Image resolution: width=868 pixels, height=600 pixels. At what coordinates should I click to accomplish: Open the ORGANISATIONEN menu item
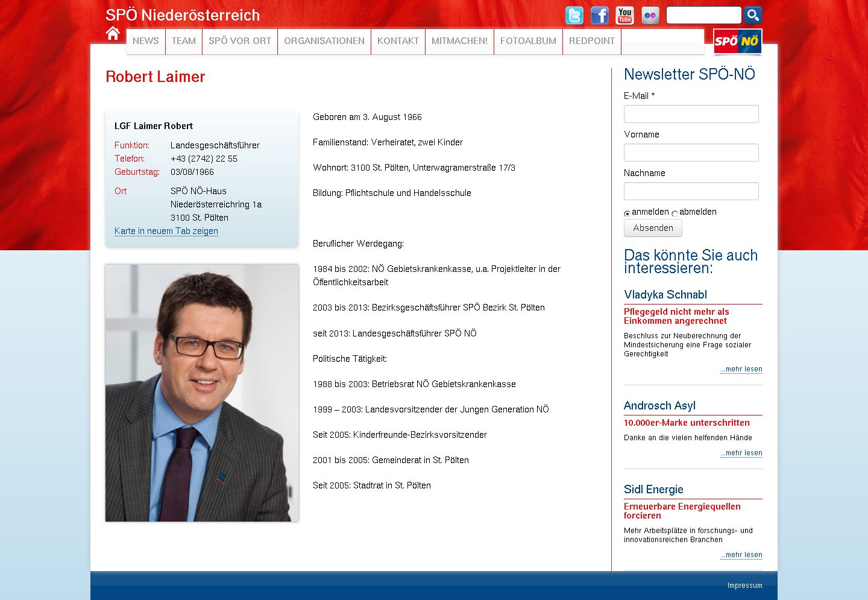click(324, 41)
